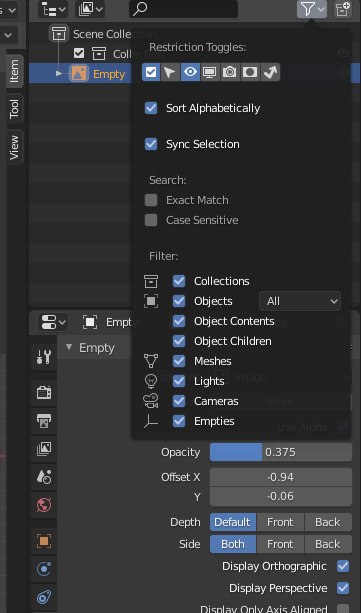
Task: Uncheck Sort Alphabetically
Action: pos(151,108)
